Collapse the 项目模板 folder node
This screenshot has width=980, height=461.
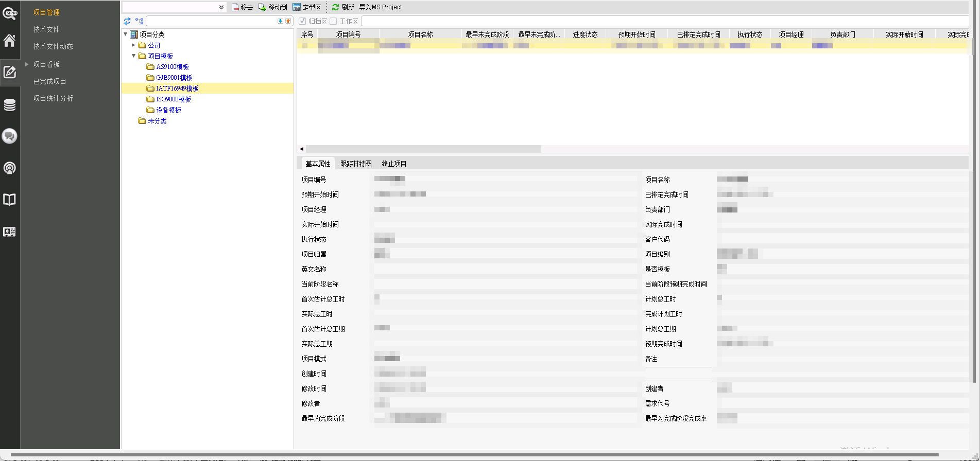pos(133,56)
